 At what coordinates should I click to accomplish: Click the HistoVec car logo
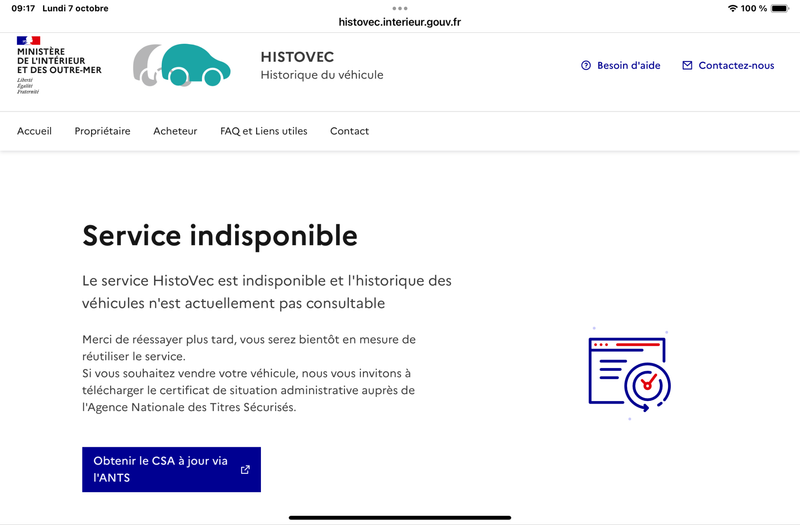tap(182, 65)
